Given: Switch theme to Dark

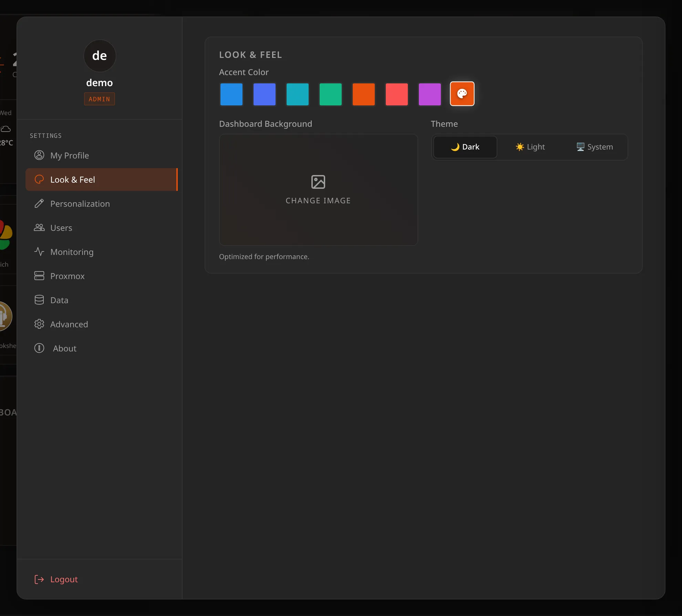Looking at the screenshot, I should [x=465, y=147].
